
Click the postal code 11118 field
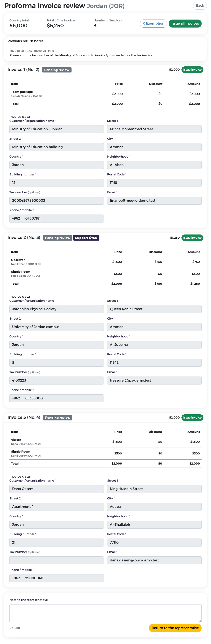[x=154, y=183]
